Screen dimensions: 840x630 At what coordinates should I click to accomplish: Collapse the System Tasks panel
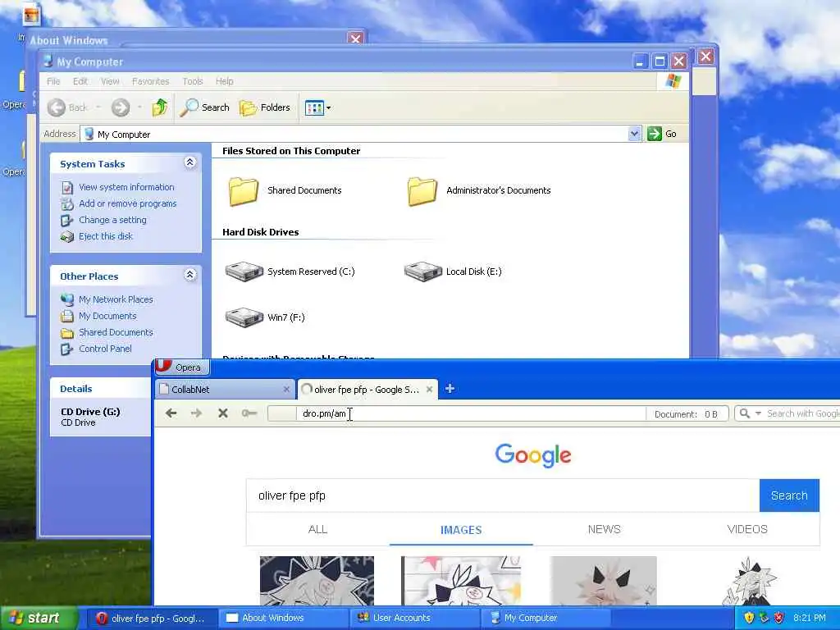tap(189, 162)
